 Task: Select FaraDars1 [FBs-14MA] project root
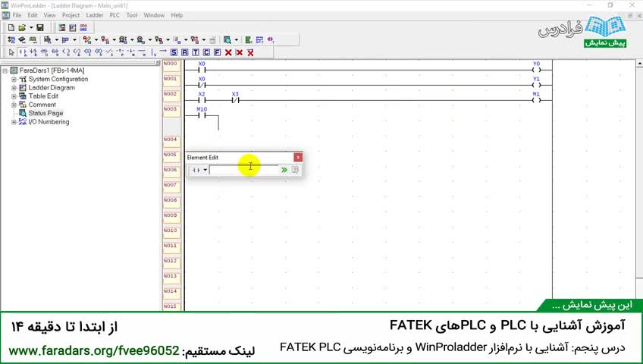[52, 71]
